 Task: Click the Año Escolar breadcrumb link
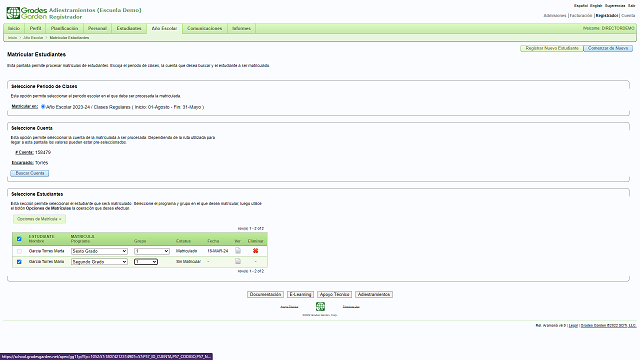(33, 38)
